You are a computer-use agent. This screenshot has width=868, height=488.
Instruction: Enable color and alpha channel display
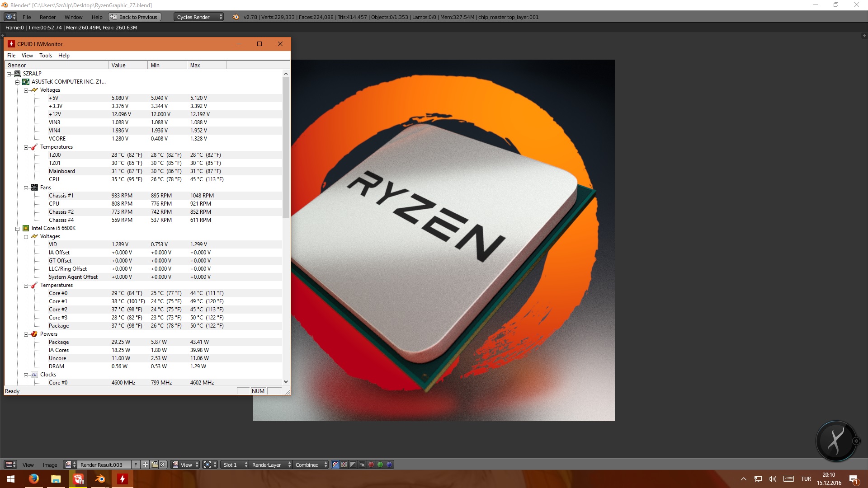[x=335, y=465]
